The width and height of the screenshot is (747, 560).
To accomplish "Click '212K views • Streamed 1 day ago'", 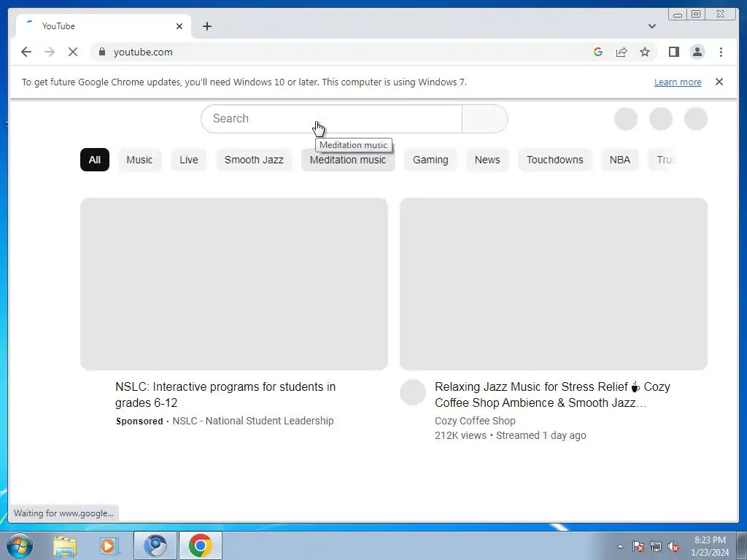I will pos(510,435).
